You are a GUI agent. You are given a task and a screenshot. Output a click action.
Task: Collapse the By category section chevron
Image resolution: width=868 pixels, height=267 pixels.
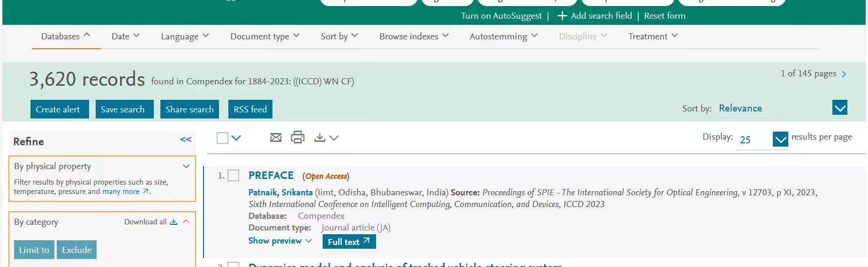(x=186, y=222)
